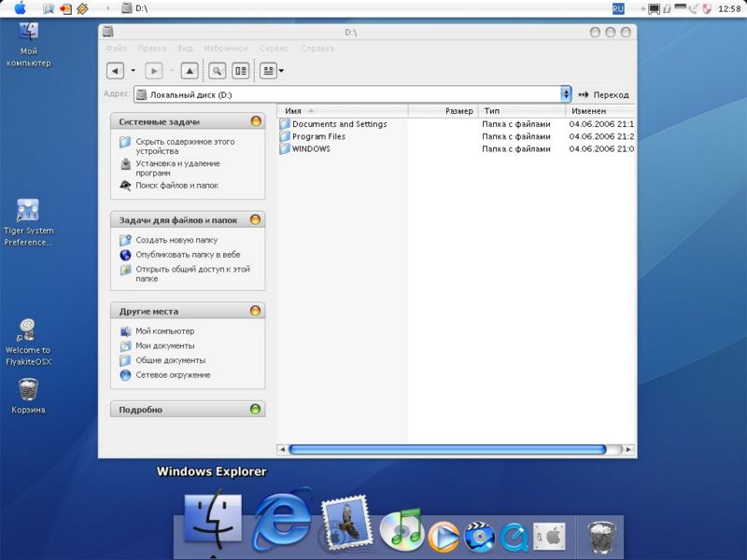Open the Сервис menu

click(275, 49)
